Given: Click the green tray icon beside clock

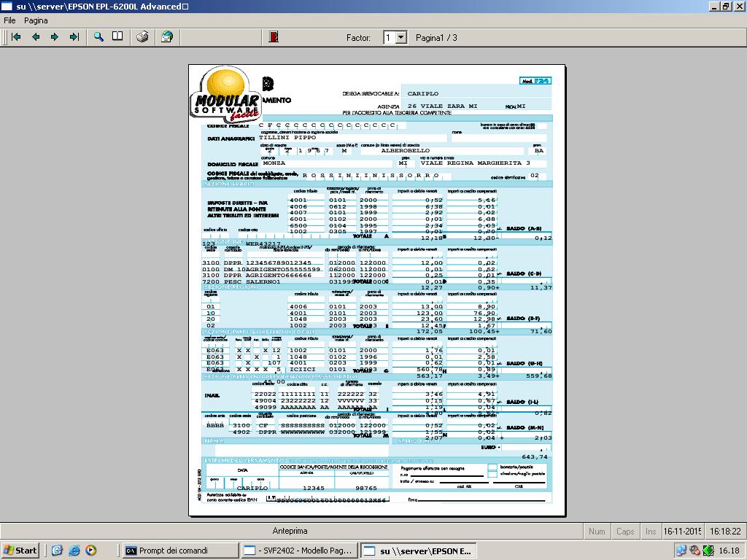Looking at the screenshot, I should 708,551.
